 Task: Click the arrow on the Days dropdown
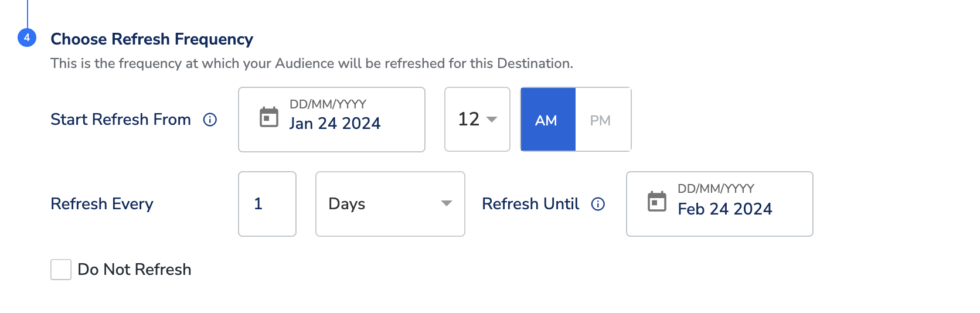click(447, 203)
